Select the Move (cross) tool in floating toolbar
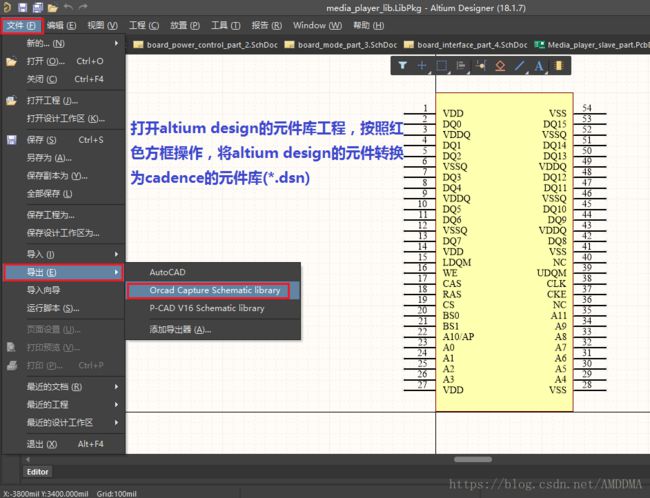This screenshot has height=498, width=650. tap(422, 66)
